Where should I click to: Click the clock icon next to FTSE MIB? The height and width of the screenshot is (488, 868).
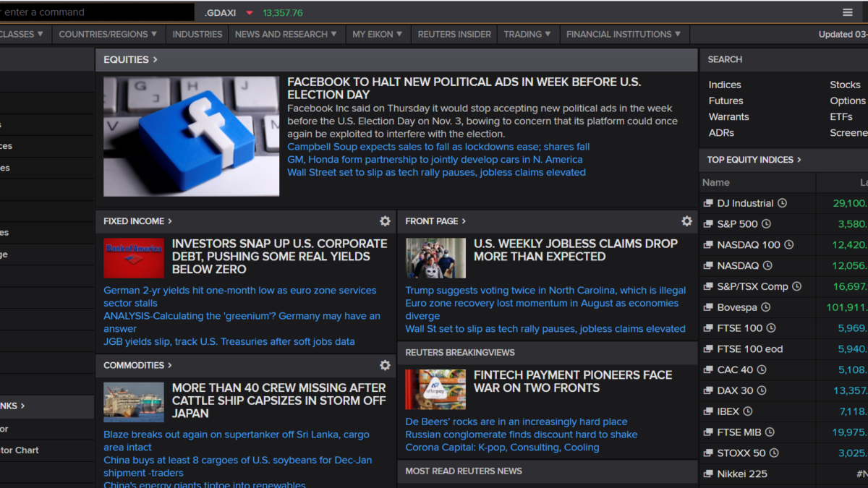(770, 432)
